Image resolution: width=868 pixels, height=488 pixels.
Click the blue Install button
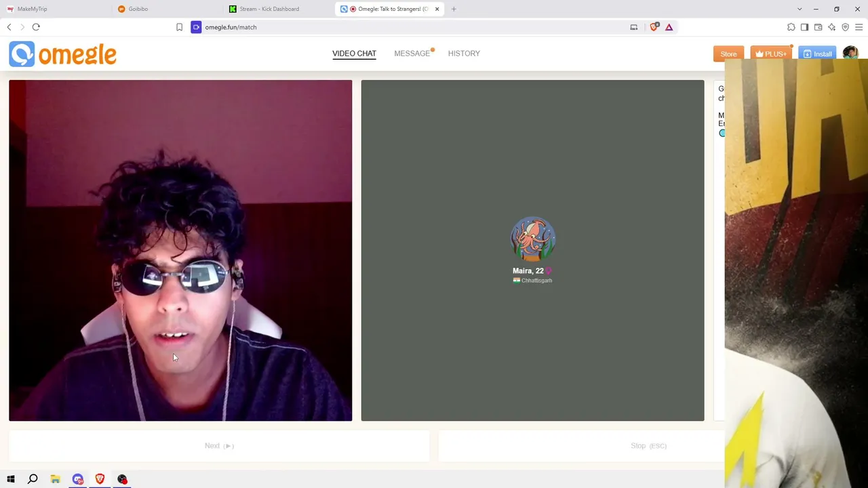[817, 54]
